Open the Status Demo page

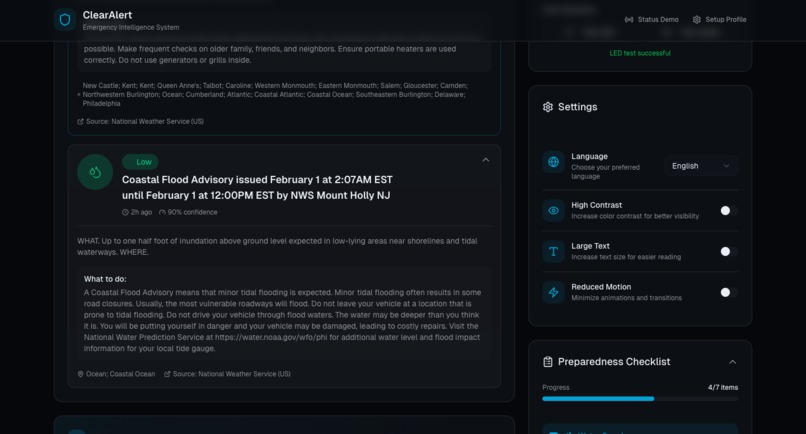tap(651, 20)
